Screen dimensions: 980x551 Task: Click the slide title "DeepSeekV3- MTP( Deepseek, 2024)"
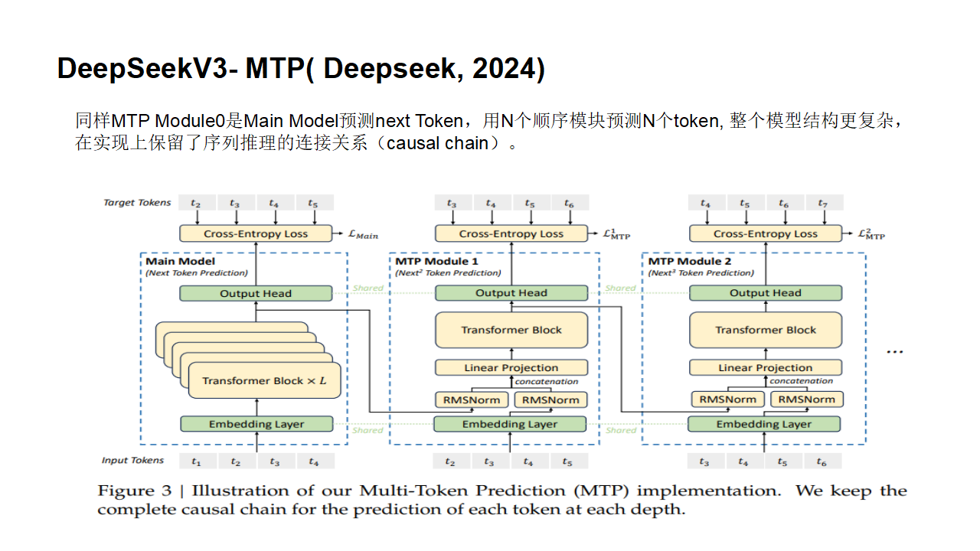tap(301, 69)
